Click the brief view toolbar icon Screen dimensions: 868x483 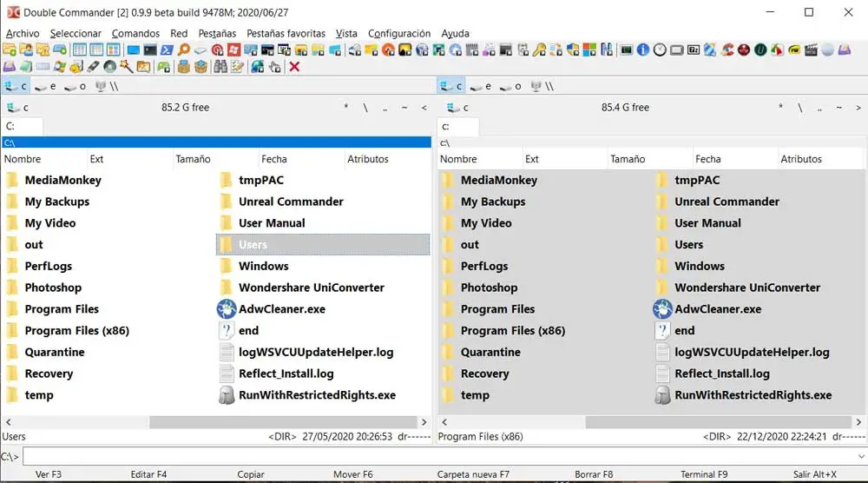[79, 50]
